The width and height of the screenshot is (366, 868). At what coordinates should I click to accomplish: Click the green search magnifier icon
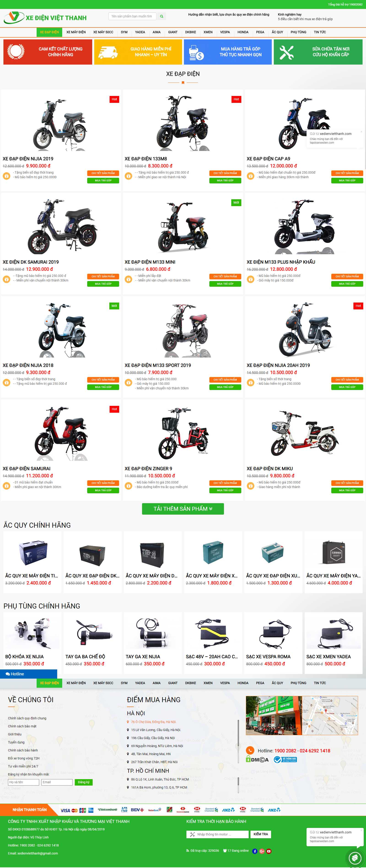[x=162, y=16]
